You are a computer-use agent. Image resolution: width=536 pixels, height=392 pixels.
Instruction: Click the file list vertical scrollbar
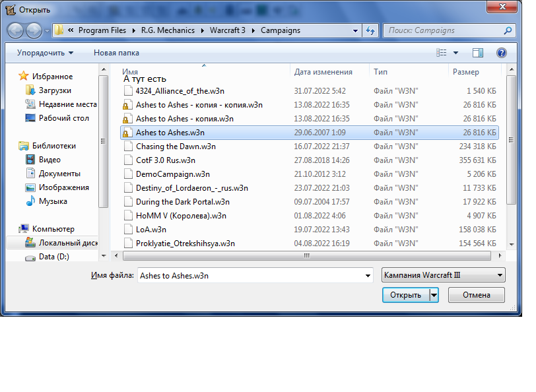point(512,140)
